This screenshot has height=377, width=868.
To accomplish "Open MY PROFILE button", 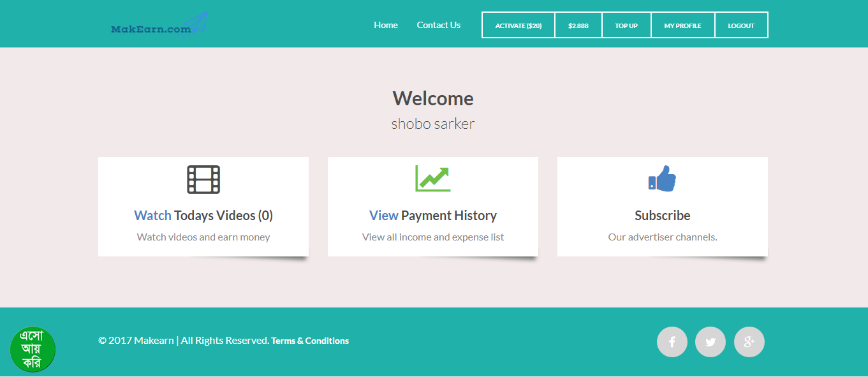I will click(682, 26).
